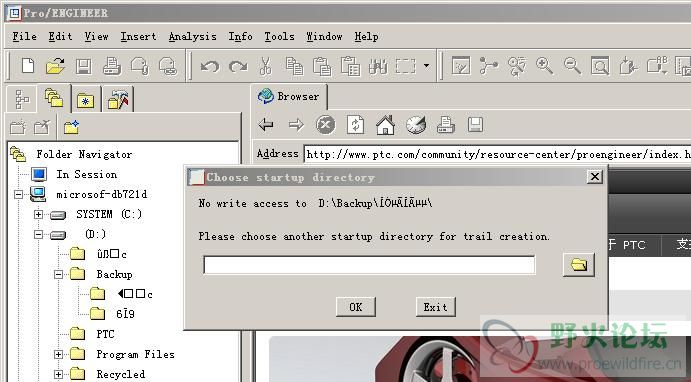Print page with browser printer icon

coord(446,125)
